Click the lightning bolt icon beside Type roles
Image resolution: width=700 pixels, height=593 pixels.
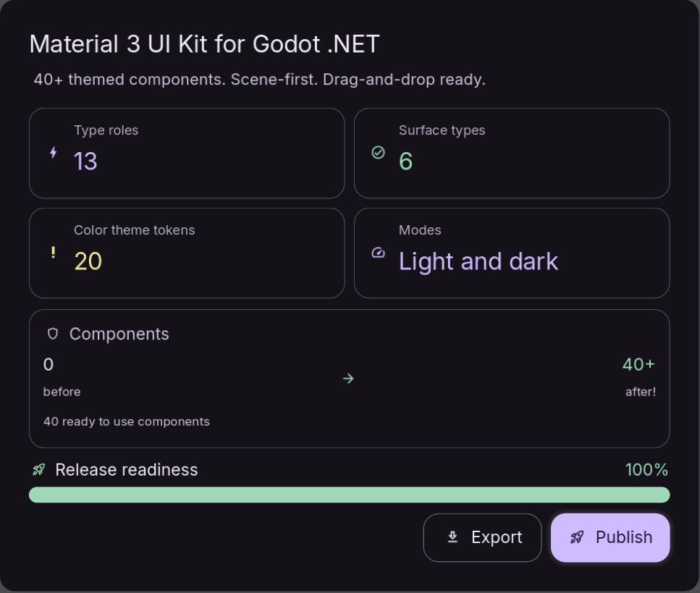pyautogui.click(x=54, y=153)
